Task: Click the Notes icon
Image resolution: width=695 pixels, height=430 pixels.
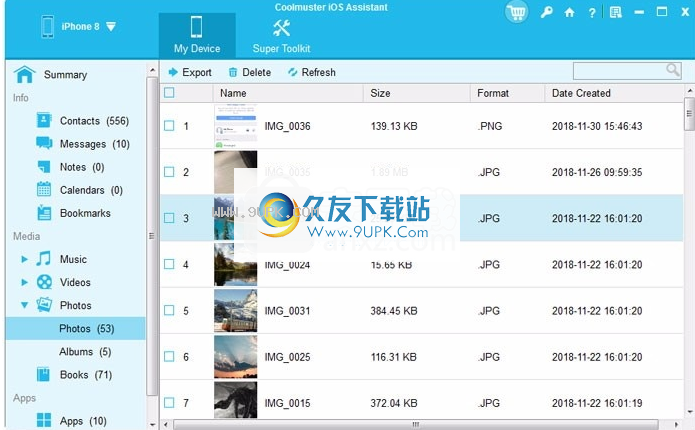Action: pos(44,167)
